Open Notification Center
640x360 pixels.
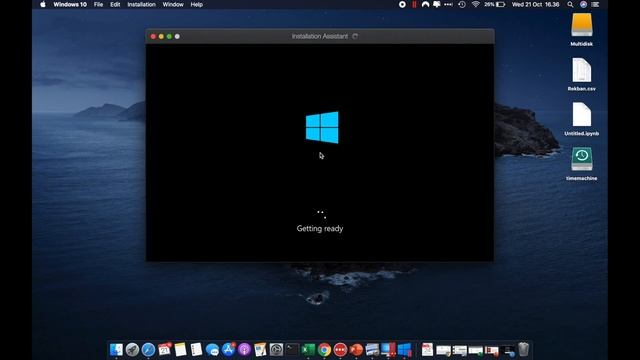[596, 4]
